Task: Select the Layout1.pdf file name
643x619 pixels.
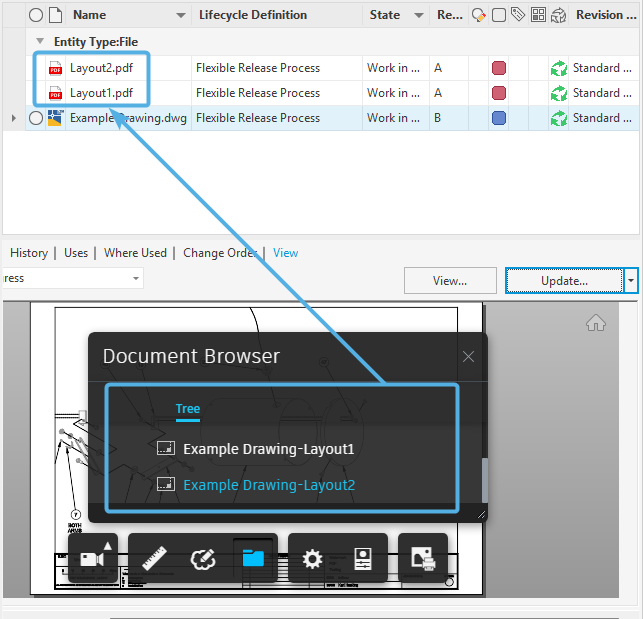Action: [101, 93]
